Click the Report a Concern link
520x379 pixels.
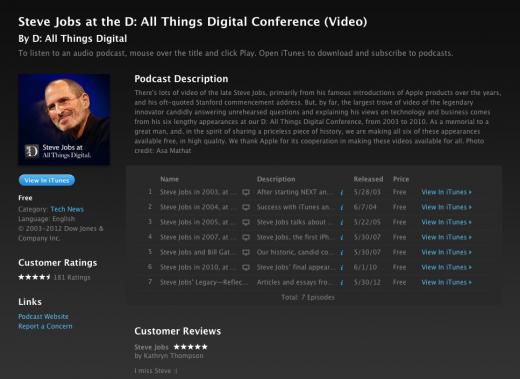(x=45, y=326)
